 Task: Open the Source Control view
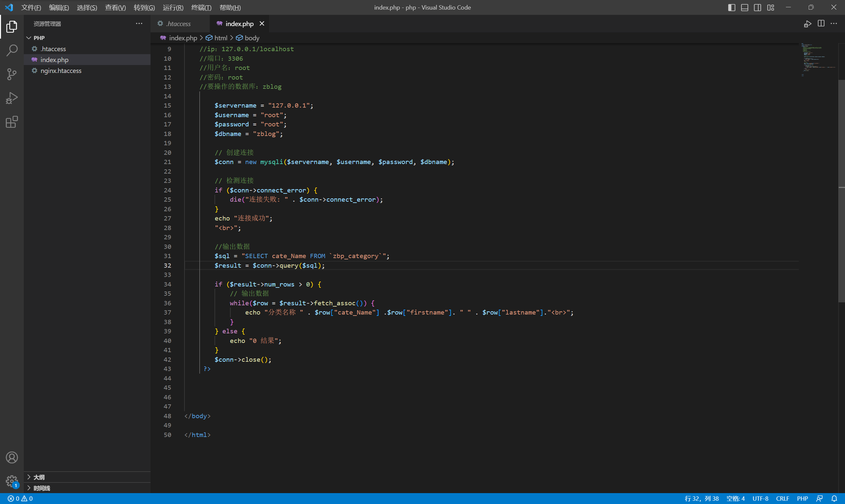tap(12, 74)
